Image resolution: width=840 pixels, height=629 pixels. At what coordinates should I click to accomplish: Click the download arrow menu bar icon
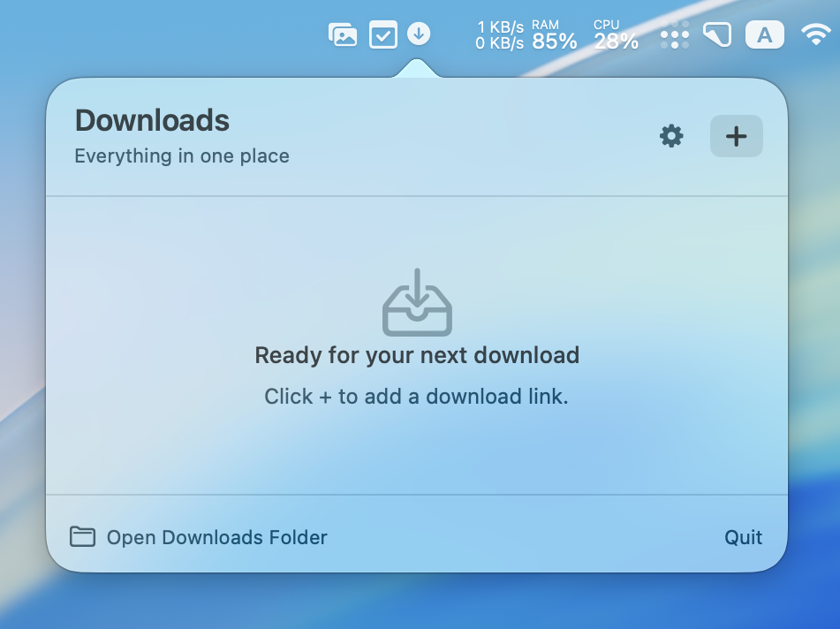click(419, 34)
